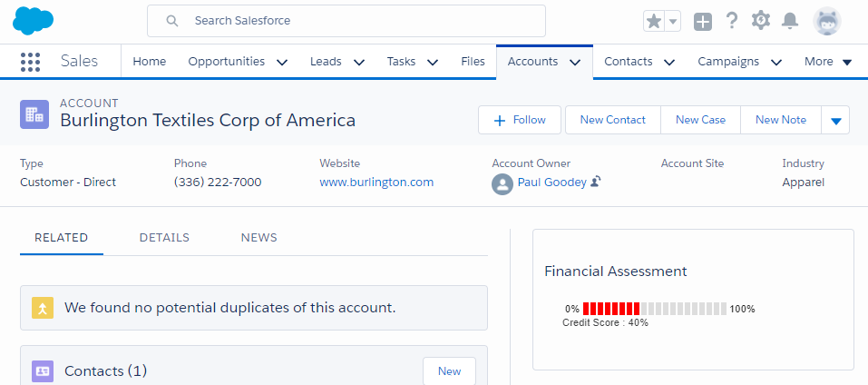Click the Sales app name
Viewport: 868px width, 385px height.
(x=79, y=61)
